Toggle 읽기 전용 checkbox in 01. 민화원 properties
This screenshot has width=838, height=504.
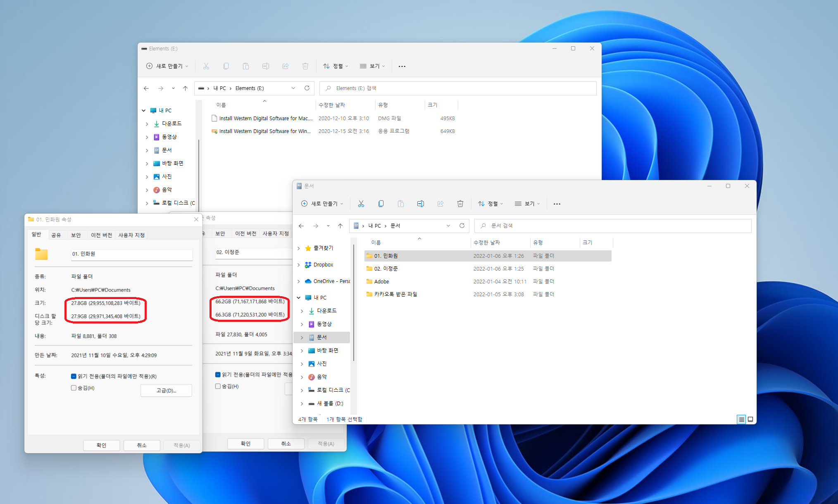click(74, 376)
